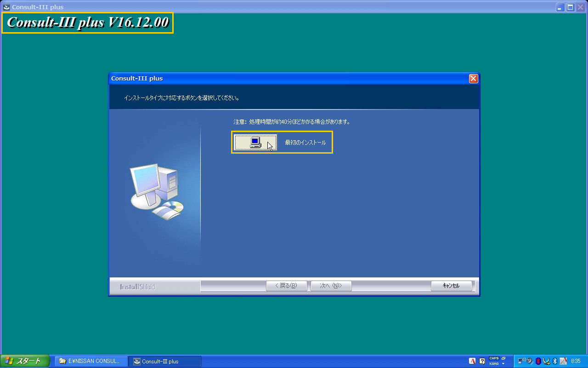Activate the Consult-III plus taskbar button

tap(165, 362)
